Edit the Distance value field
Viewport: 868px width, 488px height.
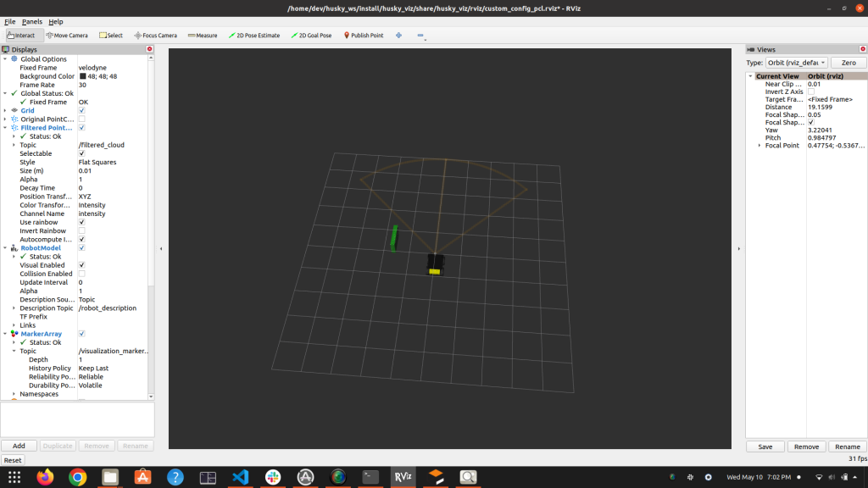[834, 108]
